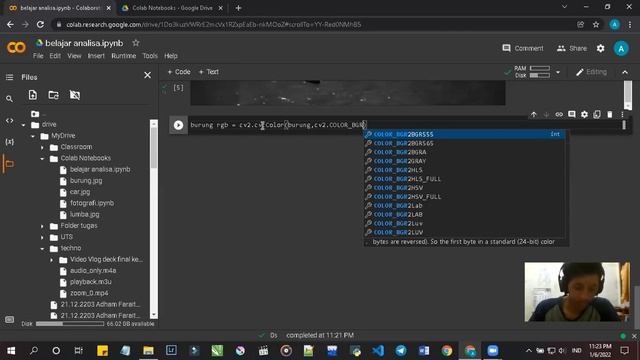Image resolution: width=640 pixels, height=360 pixels.
Task: Open the Insert menu
Action: click(x=96, y=56)
